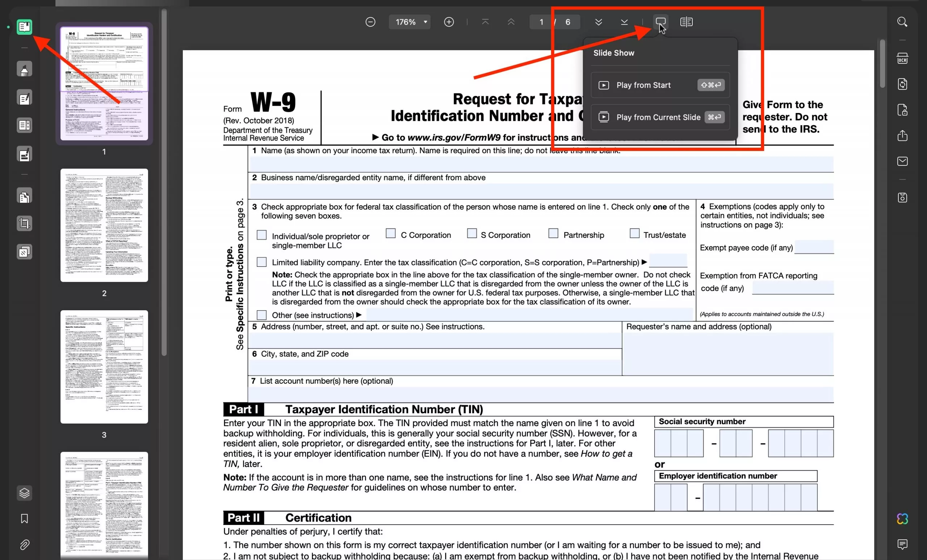Open the Search magnifier
Viewport: 927px width, 560px height.
coord(902,22)
